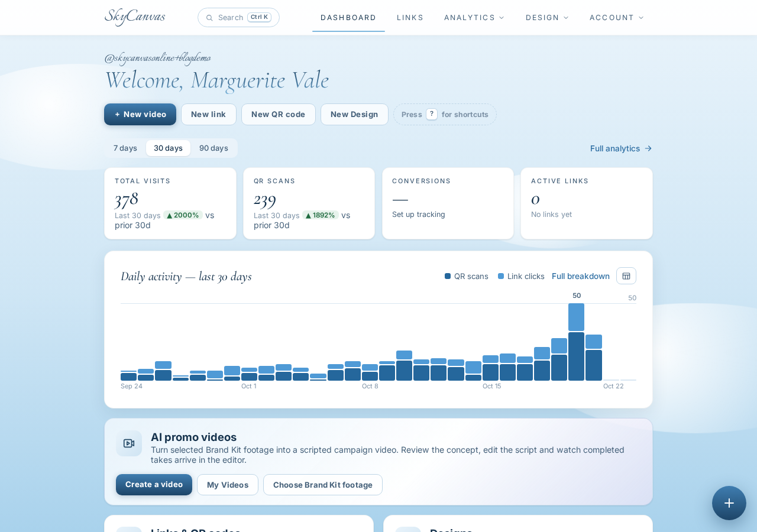757x532 pixels.
Task: Click the Link clicks legend swatch
Action: 501,276
